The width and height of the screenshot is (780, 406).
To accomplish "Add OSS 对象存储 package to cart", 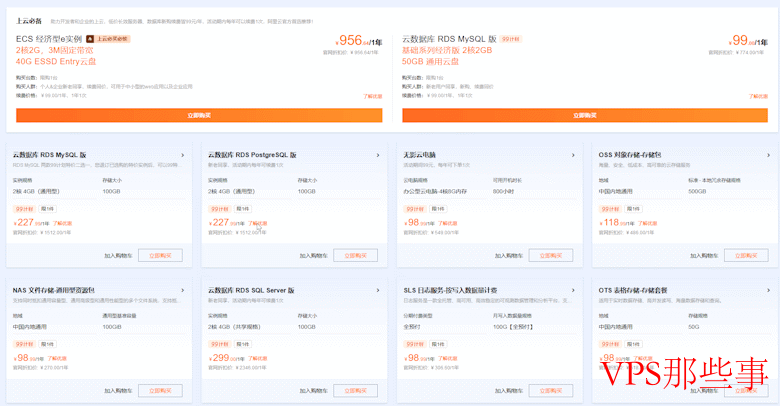I will click(704, 256).
